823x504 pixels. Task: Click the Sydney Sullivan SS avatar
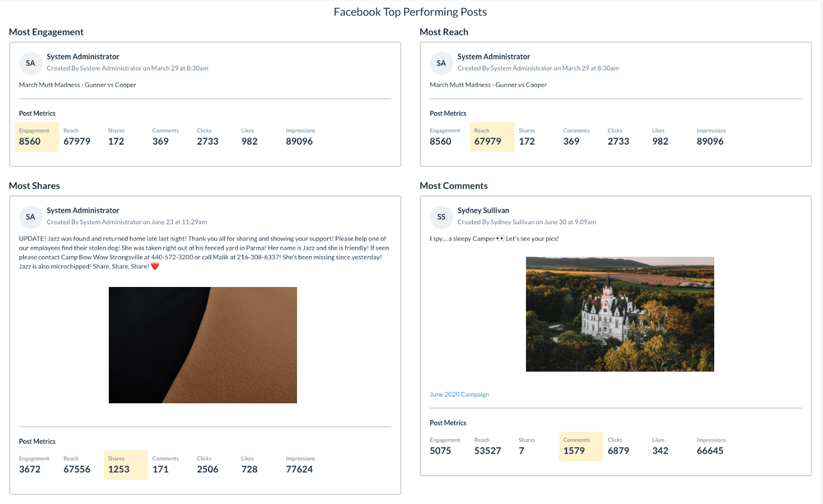pos(441,217)
